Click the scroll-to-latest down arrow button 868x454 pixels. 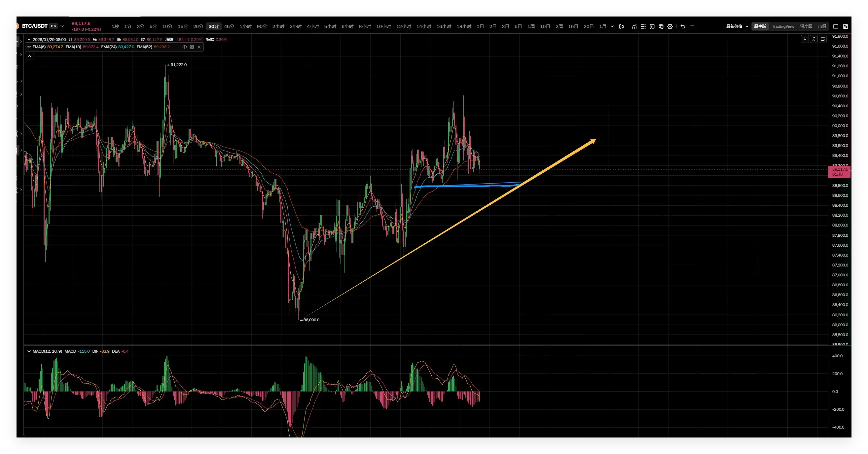[805, 39]
